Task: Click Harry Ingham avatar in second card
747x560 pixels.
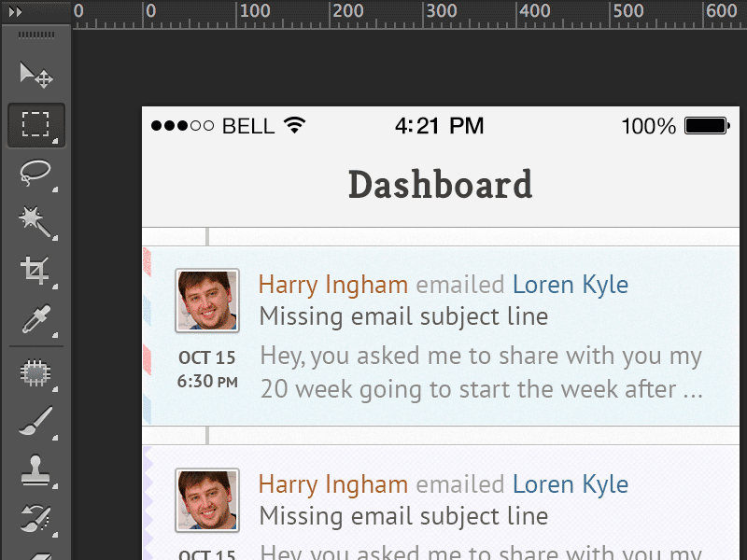Action: [x=207, y=500]
